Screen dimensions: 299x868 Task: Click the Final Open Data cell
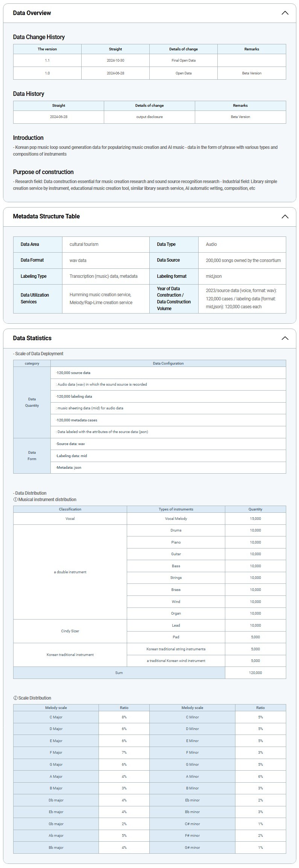click(183, 61)
